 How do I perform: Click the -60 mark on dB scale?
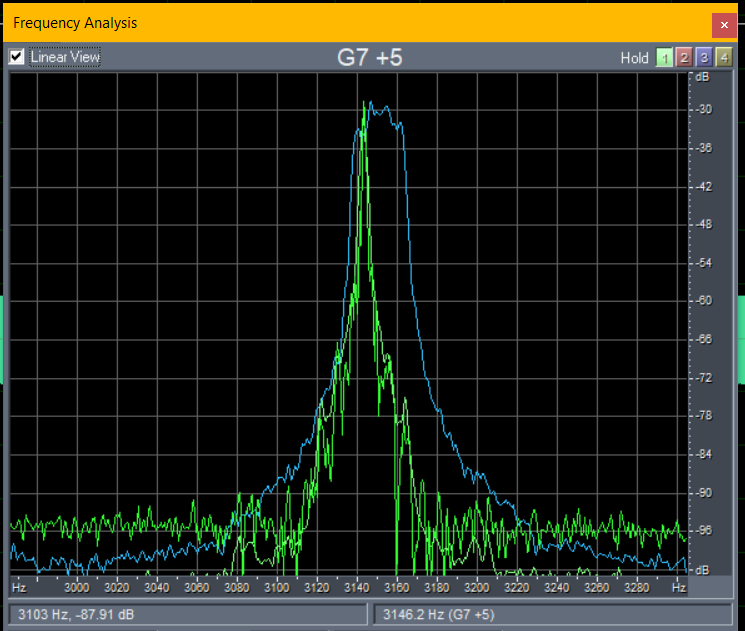(x=704, y=300)
